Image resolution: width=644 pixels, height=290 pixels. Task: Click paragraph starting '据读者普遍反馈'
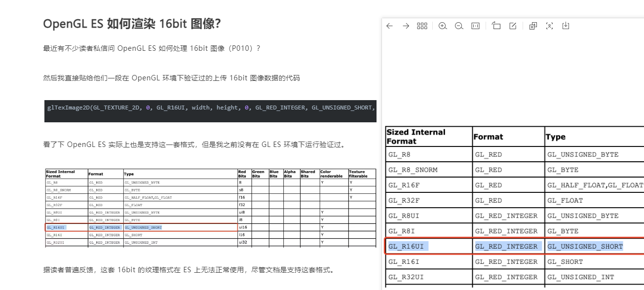point(190,270)
